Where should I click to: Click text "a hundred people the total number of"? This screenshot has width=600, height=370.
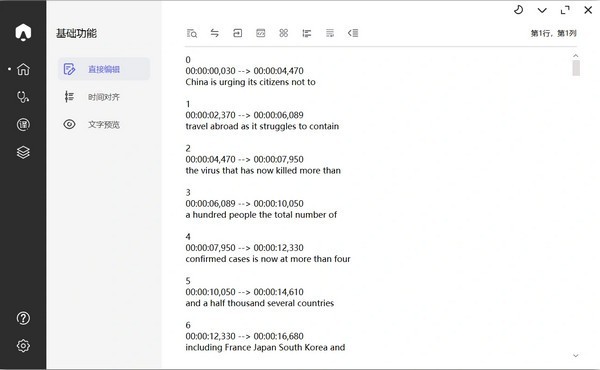[261, 215]
